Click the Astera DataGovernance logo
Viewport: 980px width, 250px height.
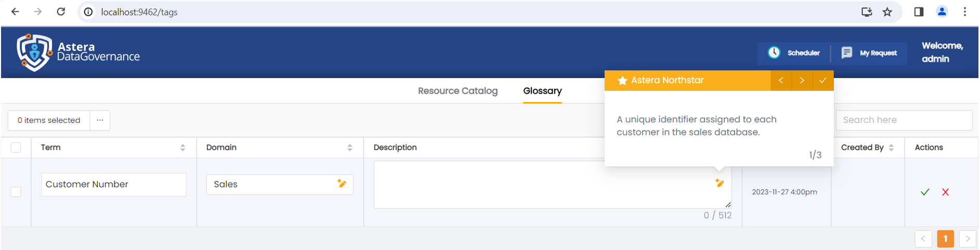tap(78, 53)
